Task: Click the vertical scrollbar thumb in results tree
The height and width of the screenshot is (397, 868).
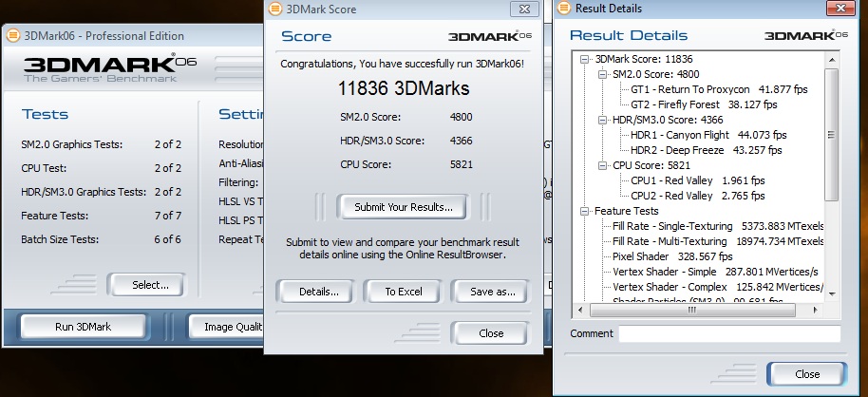Action: [832, 135]
